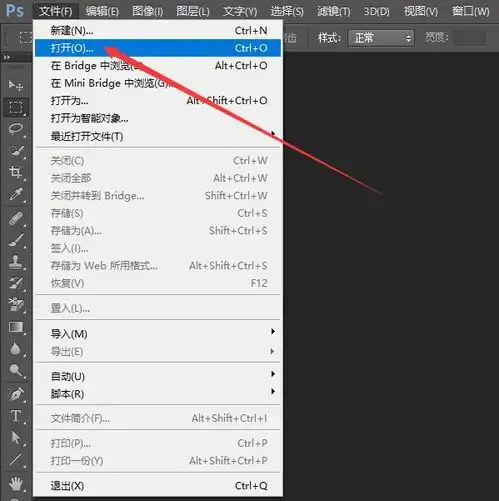Screen dimensions: 499x501
Task: Open the 编辑(E) menu
Action: 102,11
